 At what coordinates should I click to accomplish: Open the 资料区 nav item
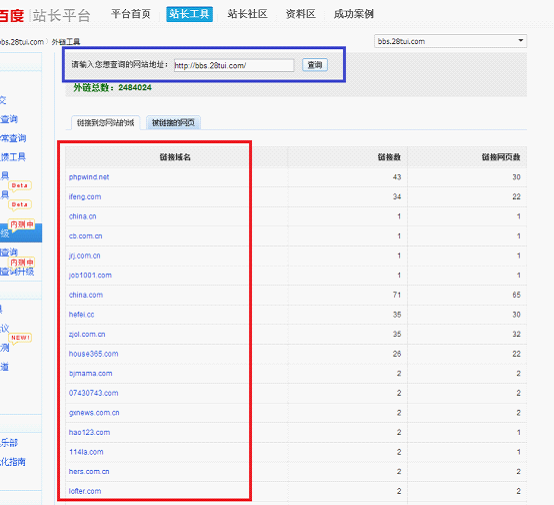pyautogui.click(x=300, y=14)
